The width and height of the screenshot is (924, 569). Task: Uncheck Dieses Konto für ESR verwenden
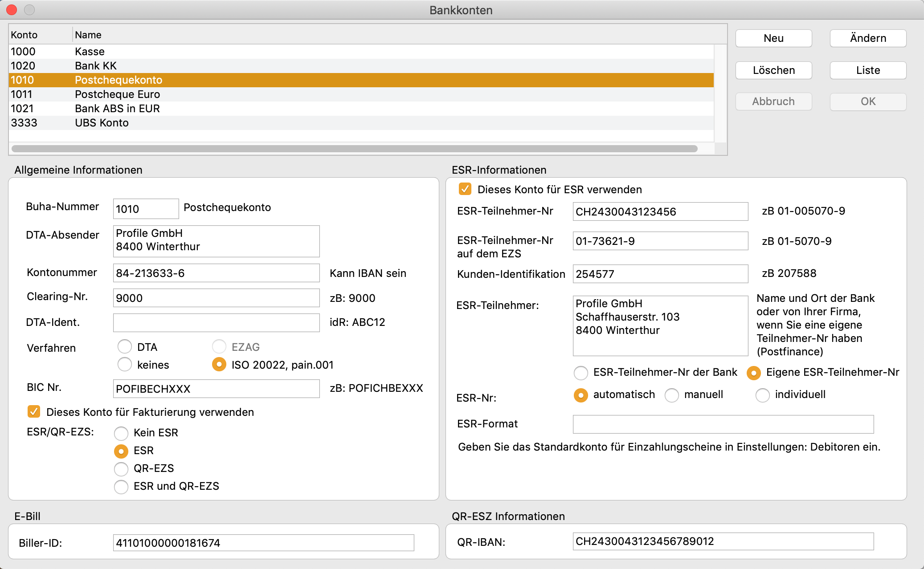pos(465,189)
